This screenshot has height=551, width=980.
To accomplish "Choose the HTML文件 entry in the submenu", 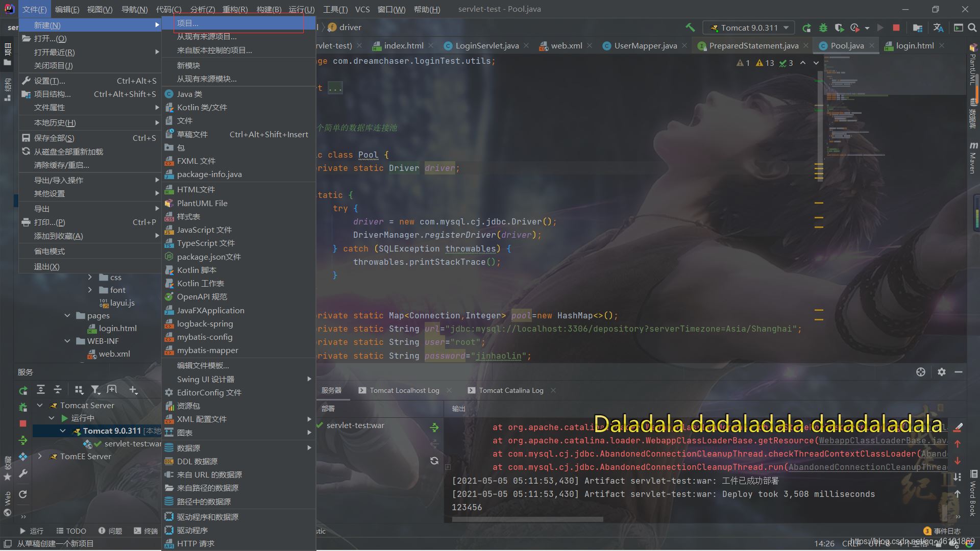I will pos(195,189).
